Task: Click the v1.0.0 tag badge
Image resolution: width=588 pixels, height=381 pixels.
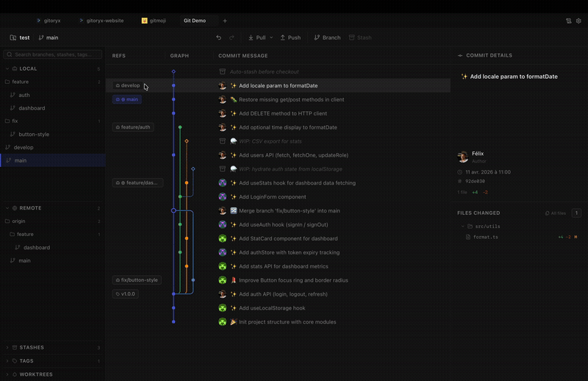Action: point(125,294)
